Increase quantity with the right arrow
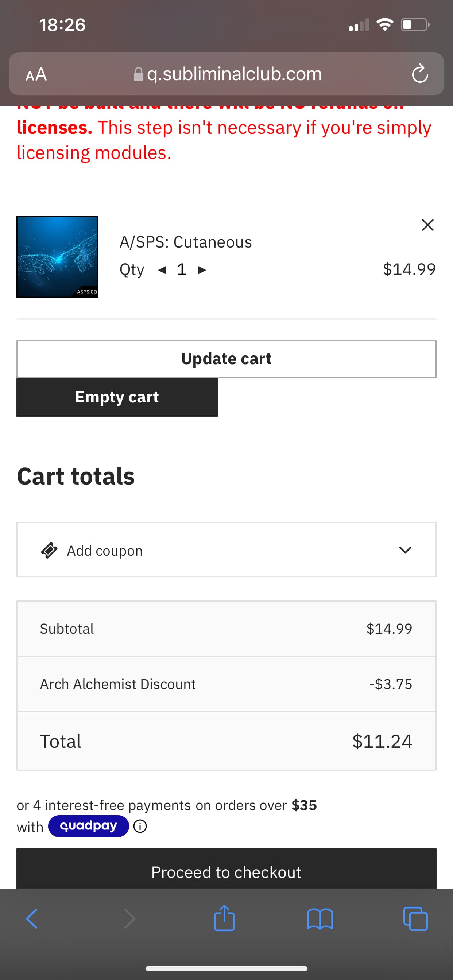Screen dimensions: 453x980 (x=202, y=270)
